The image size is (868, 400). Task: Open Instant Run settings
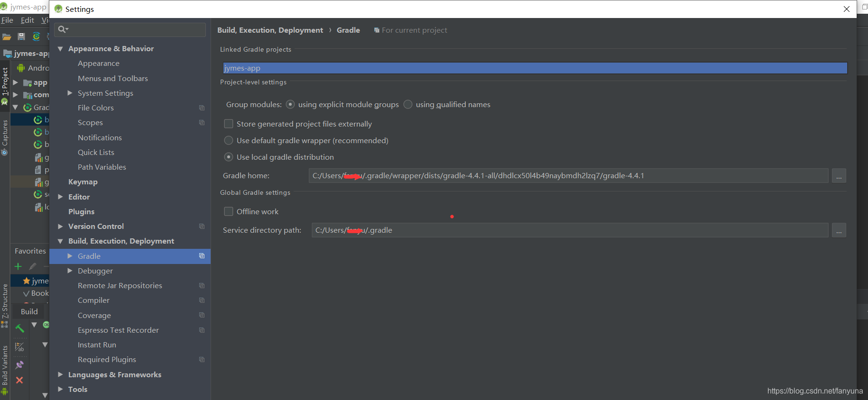click(x=97, y=345)
